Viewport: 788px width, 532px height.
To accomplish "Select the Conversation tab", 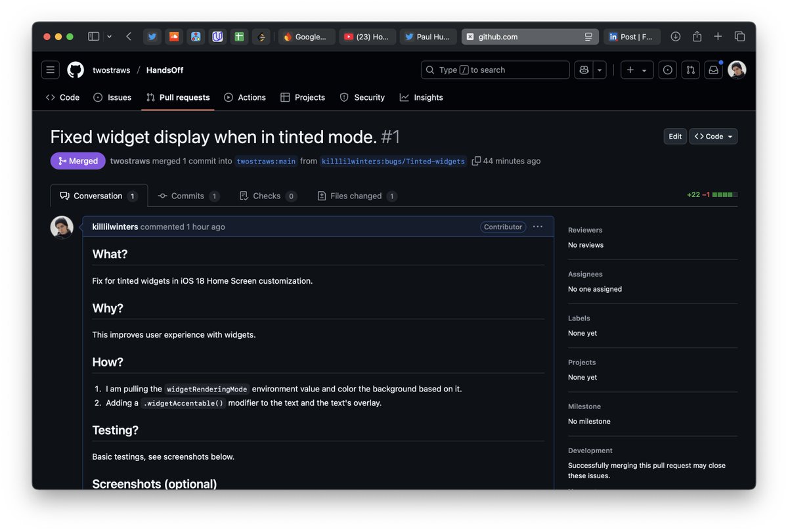I will [99, 196].
